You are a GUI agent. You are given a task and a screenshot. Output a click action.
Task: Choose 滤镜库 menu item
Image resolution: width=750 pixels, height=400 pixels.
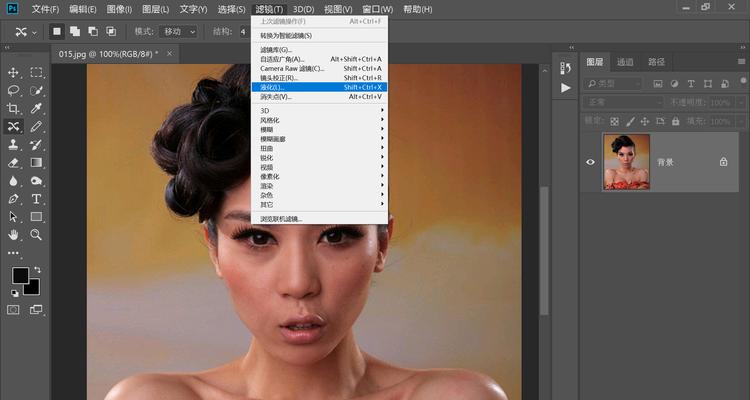point(319,50)
